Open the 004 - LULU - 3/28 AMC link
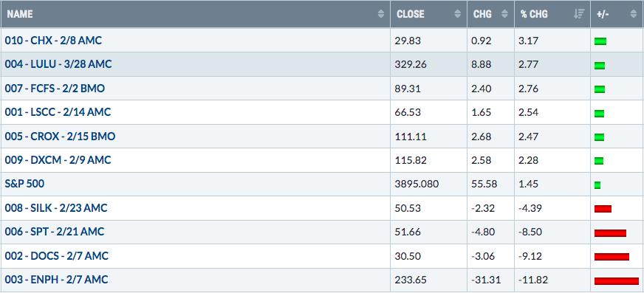The width and height of the screenshot is (644, 293). point(58,64)
